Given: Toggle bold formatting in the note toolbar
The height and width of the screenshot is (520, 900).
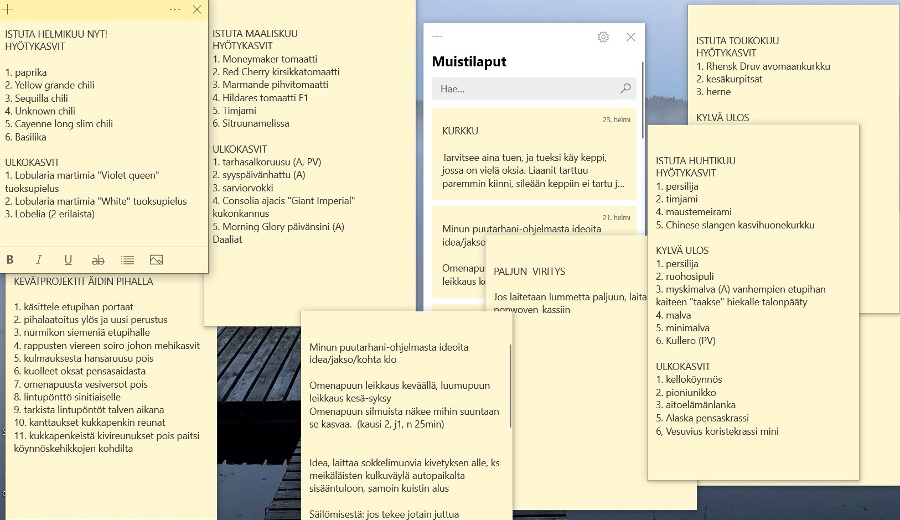Looking at the screenshot, I should pyautogui.click(x=10, y=260).
